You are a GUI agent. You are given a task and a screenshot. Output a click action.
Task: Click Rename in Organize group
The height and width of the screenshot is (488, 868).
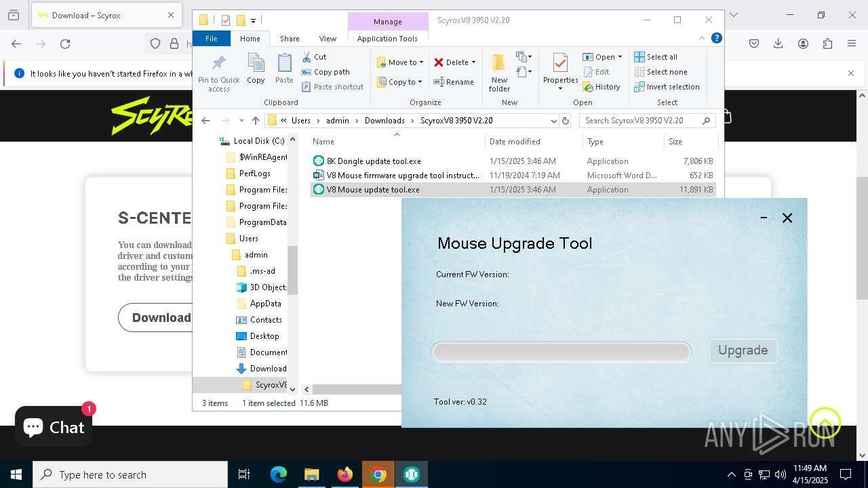(x=454, y=82)
